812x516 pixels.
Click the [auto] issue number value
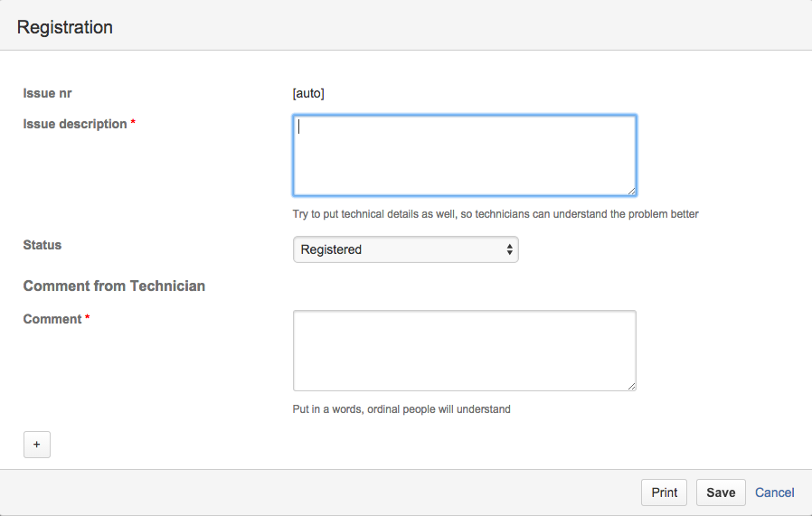[x=308, y=93]
